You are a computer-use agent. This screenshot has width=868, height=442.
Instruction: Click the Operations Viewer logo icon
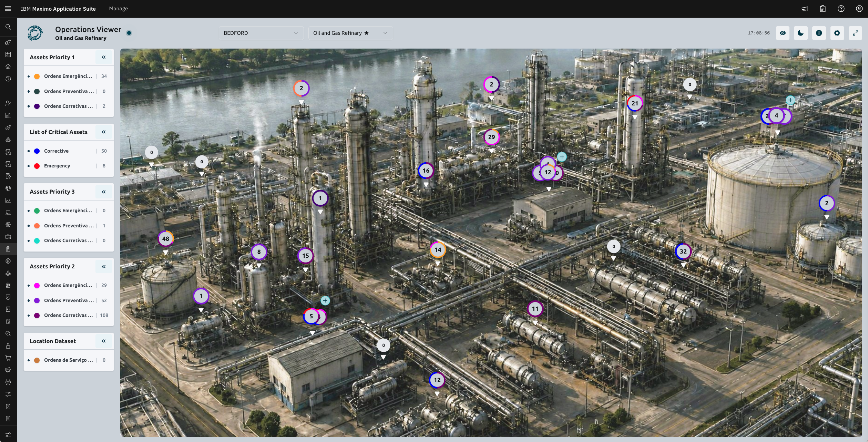point(35,33)
